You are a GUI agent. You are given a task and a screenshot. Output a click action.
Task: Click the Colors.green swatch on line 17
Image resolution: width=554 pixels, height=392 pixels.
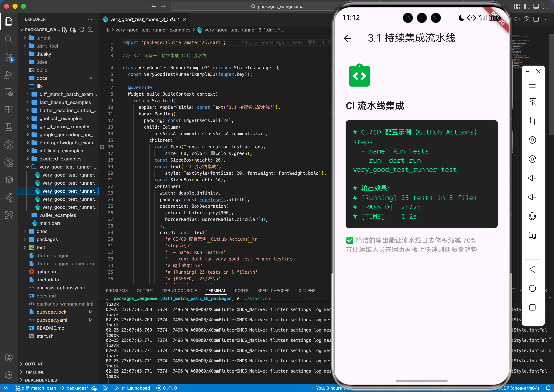(213, 153)
